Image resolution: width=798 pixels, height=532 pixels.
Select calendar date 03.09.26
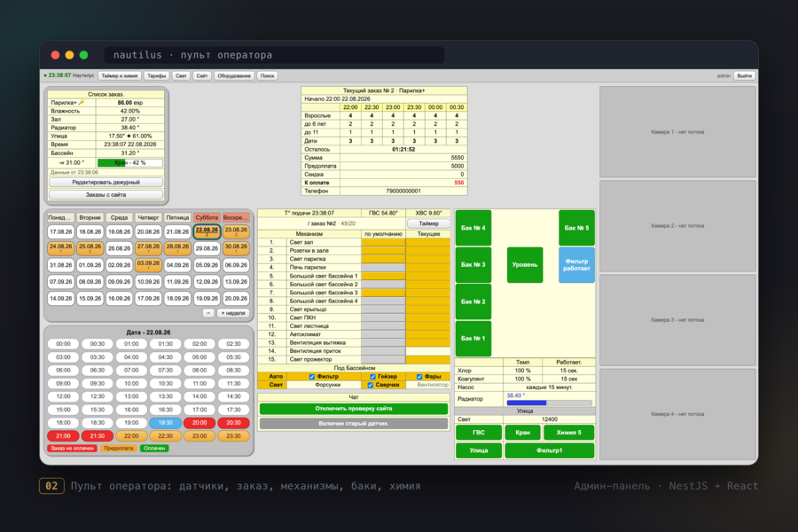pyautogui.click(x=148, y=265)
